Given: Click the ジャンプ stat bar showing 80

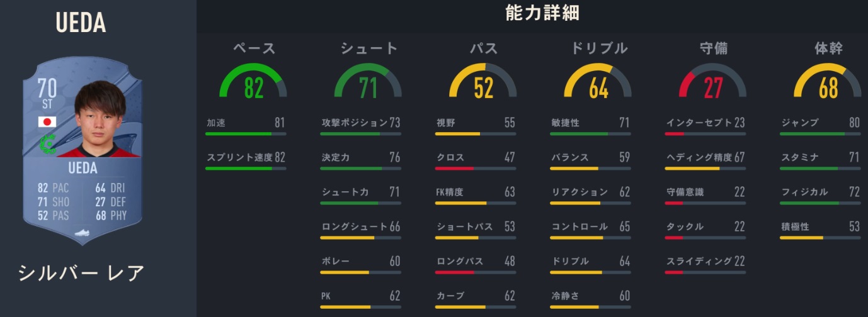Looking at the screenshot, I should pos(820,133).
